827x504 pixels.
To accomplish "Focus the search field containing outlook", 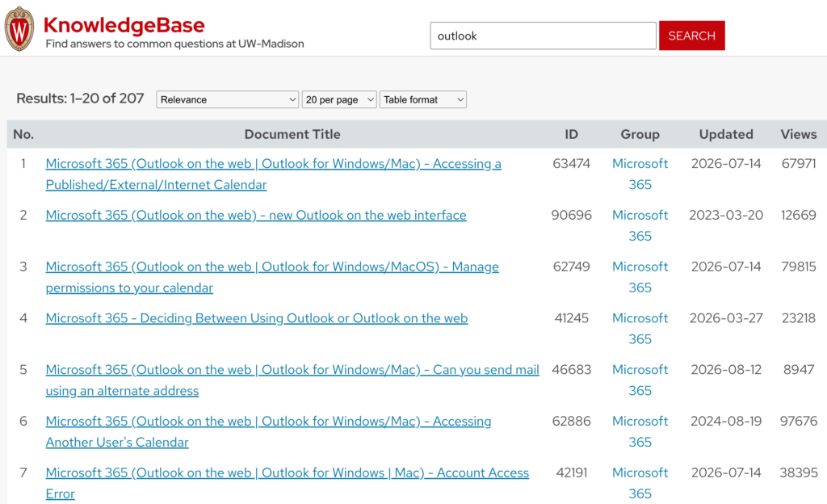I will click(x=543, y=36).
